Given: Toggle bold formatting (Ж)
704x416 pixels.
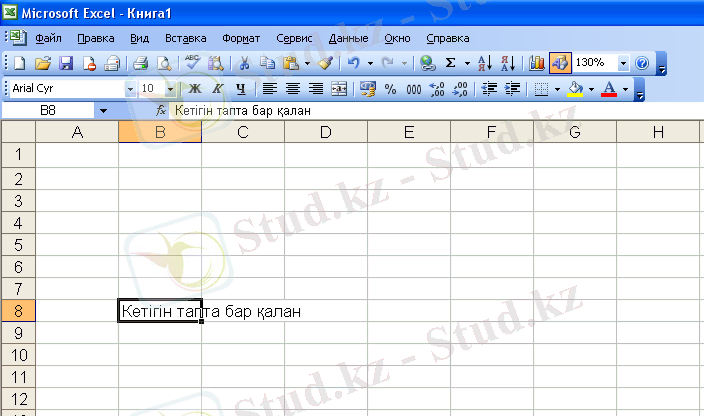Looking at the screenshot, I should tap(196, 89).
